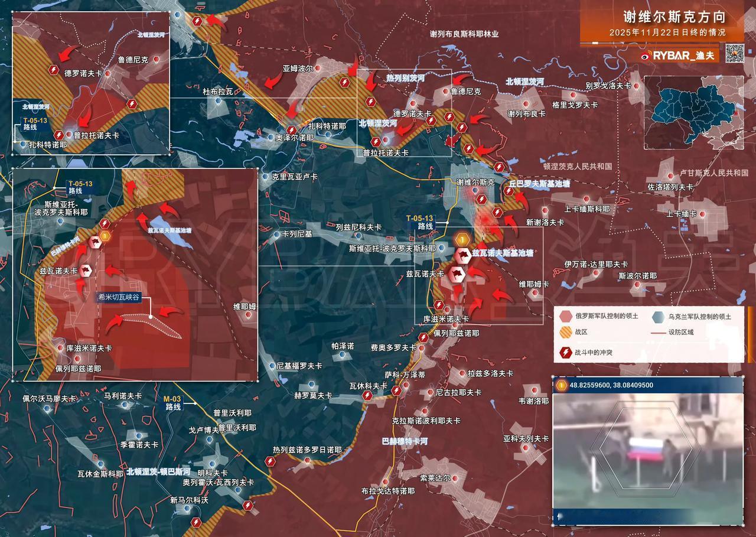This screenshot has height=537, width=756.
Task: Click the striped 战区 legend swatch
Action: (565, 332)
